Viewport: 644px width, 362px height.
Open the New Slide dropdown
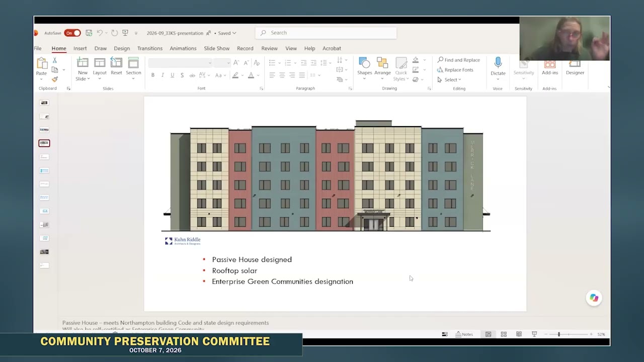[x=83, y=76]
